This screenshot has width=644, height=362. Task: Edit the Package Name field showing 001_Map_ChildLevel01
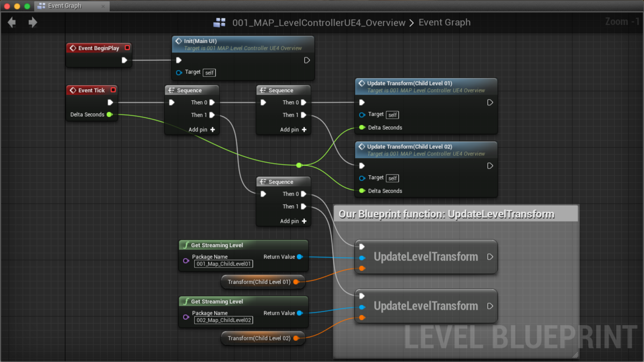tap(223, 264)
